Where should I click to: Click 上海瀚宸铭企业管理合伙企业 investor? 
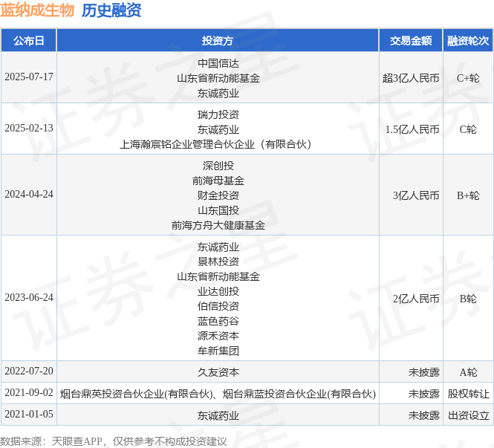216,144
